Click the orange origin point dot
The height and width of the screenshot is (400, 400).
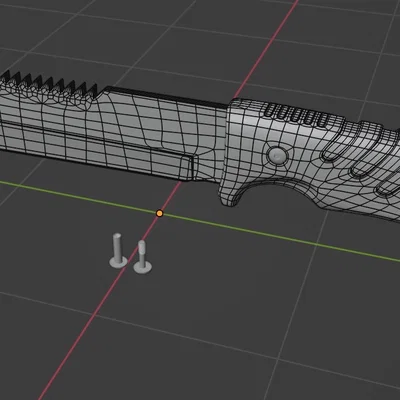click(x=160, y=213)
